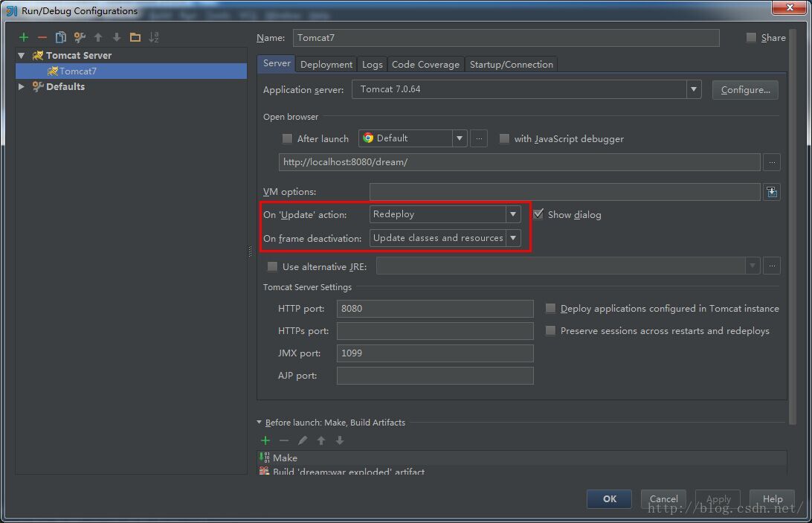Open On 'Update' action Redeploy dropdown
The width and height of the screenshot is (812, 523).
click(445, 214)
